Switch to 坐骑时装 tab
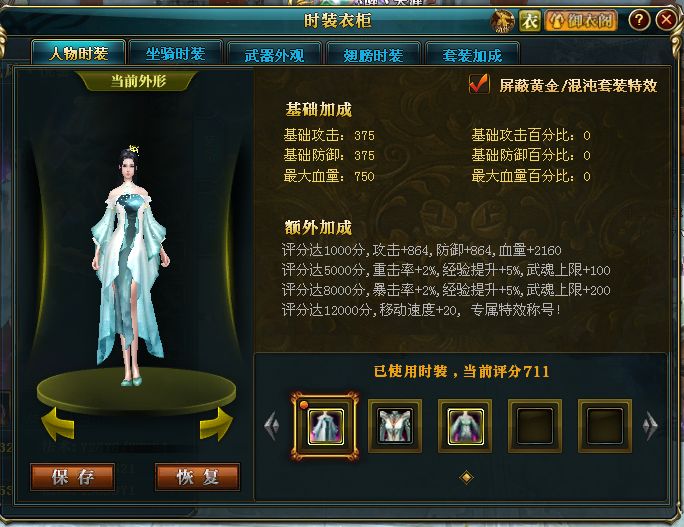This screenshot has width=684, height=527. click(176, 53)
